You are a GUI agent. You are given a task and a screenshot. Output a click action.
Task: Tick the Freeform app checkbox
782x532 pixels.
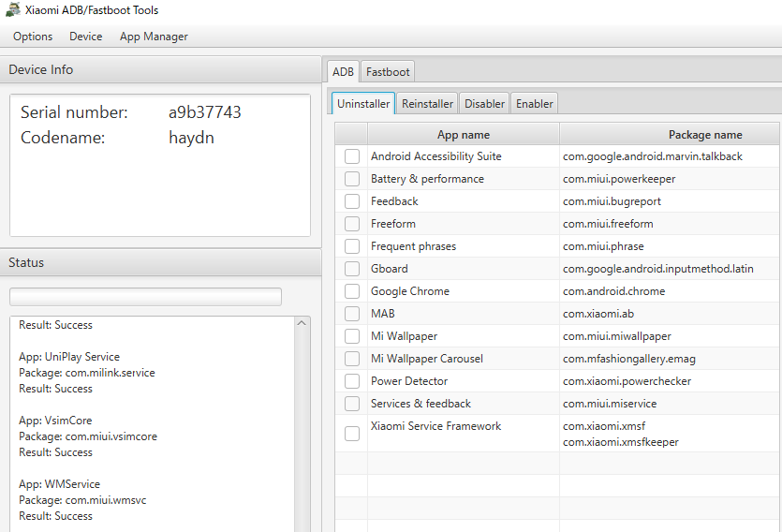click(352, 224)
